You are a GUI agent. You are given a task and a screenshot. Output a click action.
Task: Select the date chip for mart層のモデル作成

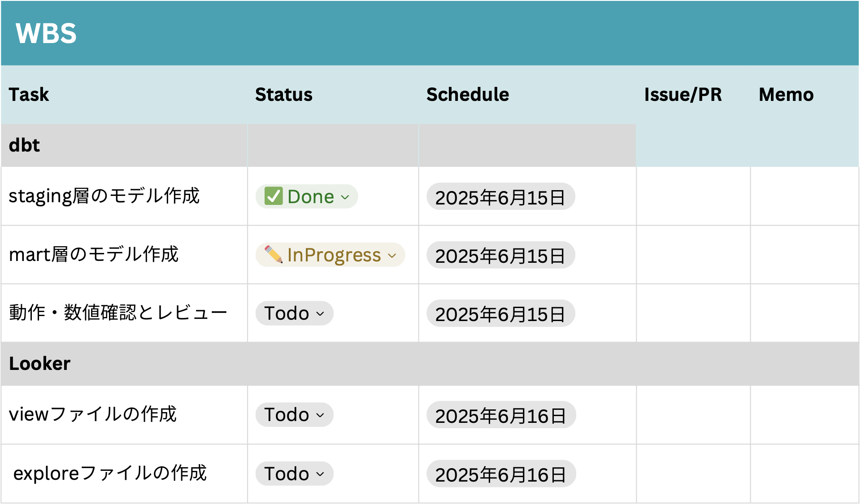[x=500, y=255]
